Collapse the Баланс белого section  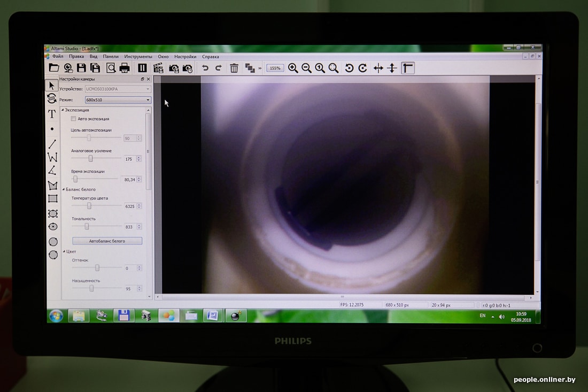[x=63, y=189]
